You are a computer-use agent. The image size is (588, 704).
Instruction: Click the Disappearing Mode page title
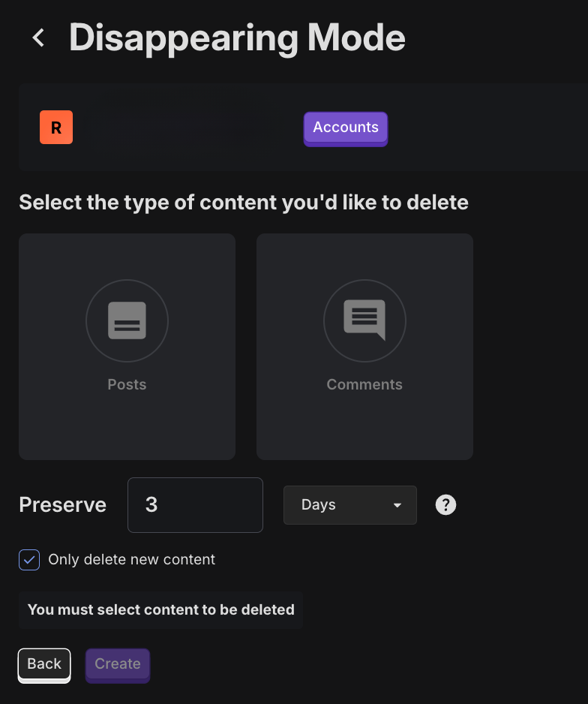[237, 38]
